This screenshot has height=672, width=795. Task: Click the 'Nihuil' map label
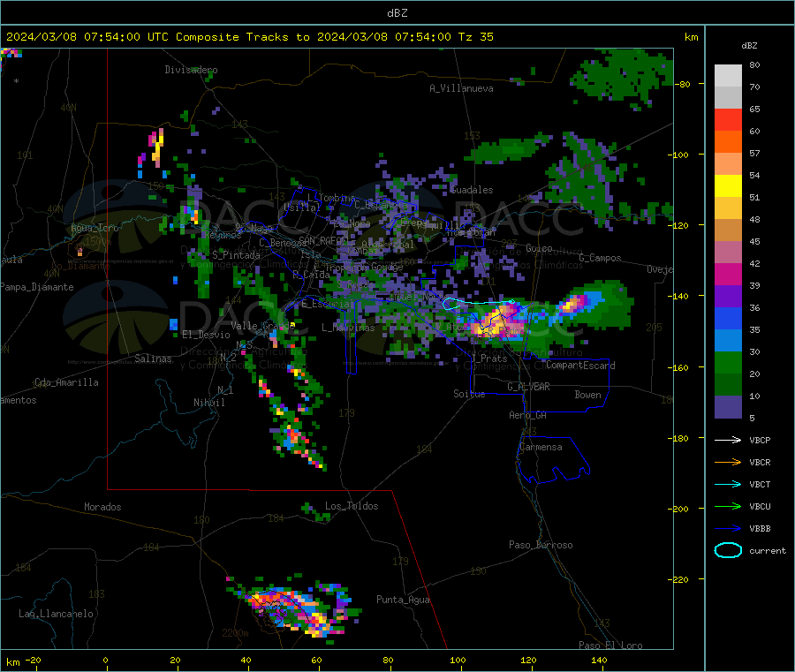pyautogui.click(x=208, y=403)
